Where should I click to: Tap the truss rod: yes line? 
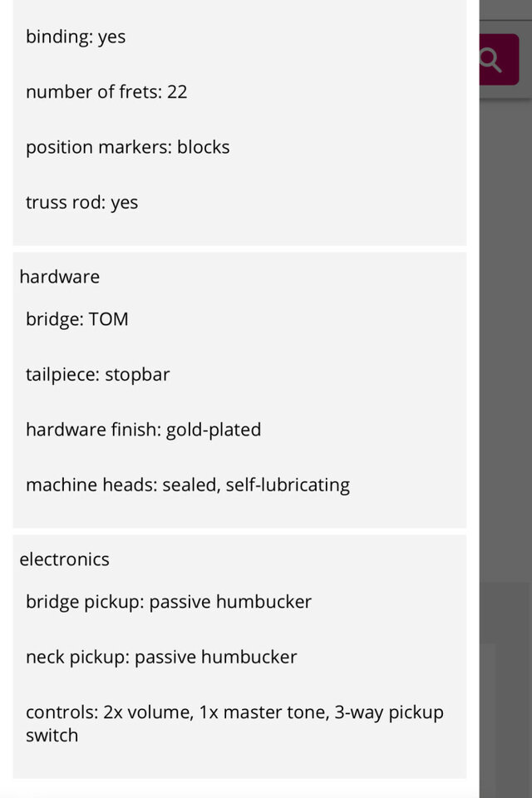coord(82,203)
